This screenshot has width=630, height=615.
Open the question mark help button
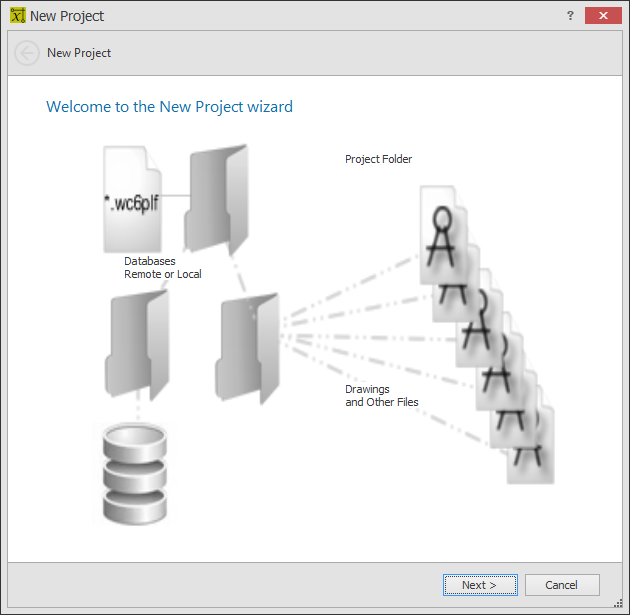570,16
